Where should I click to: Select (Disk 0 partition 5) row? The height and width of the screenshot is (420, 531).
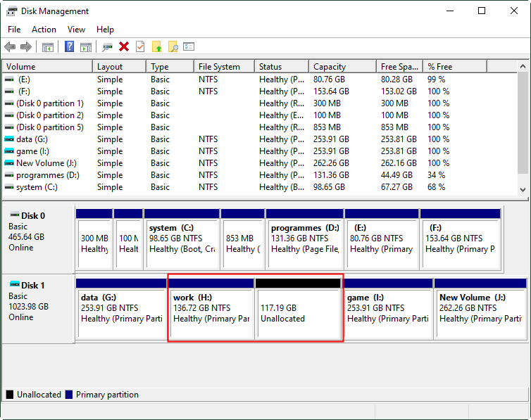(x=260, y=127)
